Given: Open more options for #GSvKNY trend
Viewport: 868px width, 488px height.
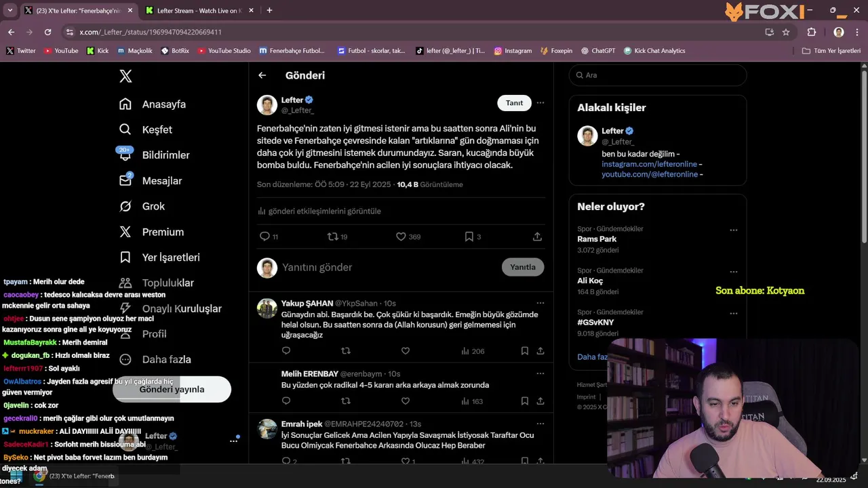Looking at the screenshot, I should [733, 314].
